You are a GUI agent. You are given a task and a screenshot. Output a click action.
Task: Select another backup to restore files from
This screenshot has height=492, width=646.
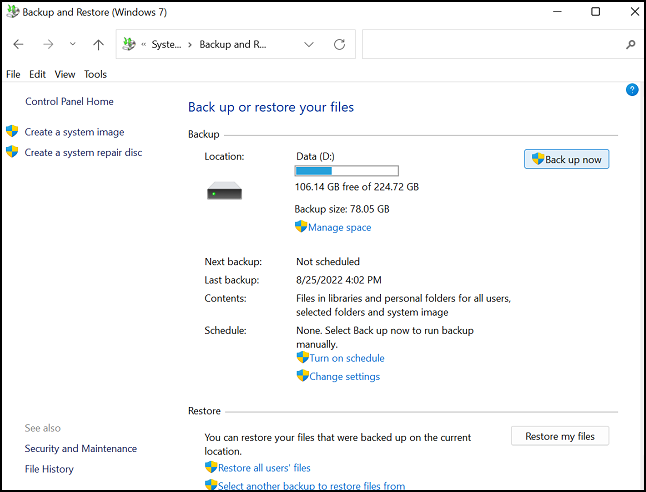311,486
